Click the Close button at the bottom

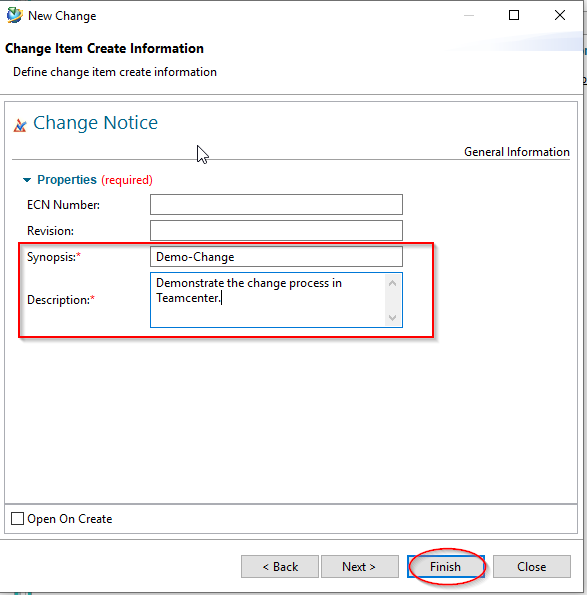click(532, 567)
